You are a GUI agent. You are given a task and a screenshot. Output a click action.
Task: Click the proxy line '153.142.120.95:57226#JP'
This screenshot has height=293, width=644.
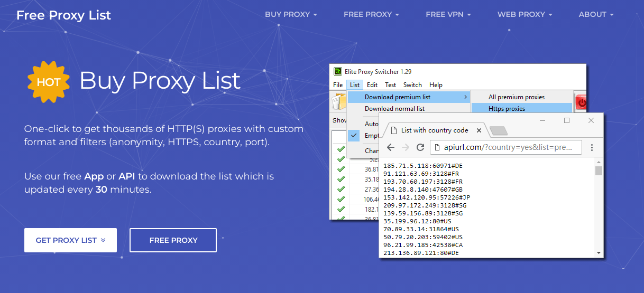[x=427, y=197]
